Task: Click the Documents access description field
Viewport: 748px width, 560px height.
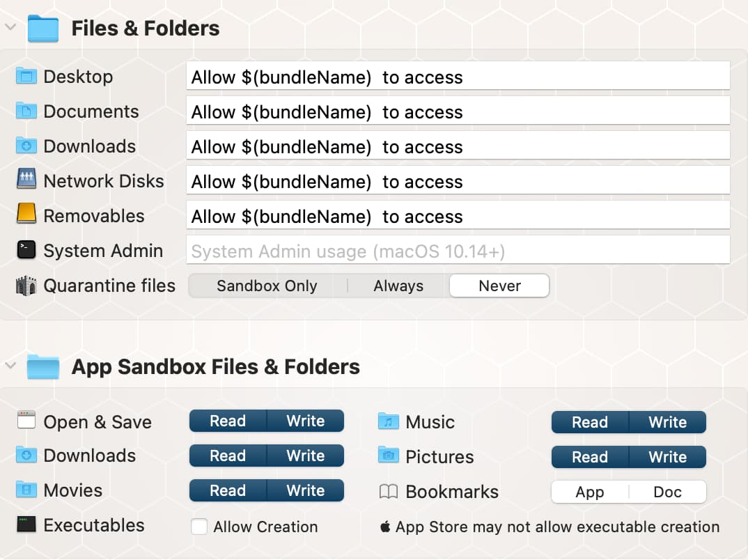Action: [x=458, y=111]
